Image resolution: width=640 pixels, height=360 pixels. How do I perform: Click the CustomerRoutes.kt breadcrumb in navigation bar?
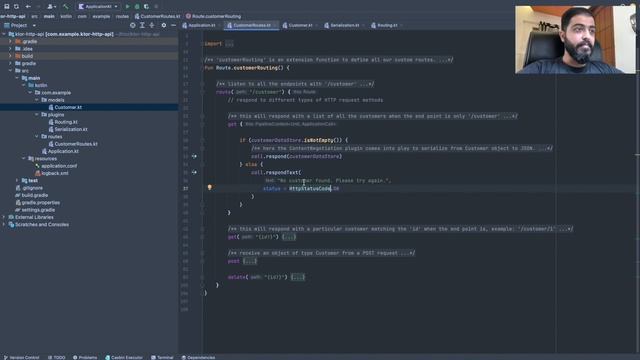click(158, 16)
